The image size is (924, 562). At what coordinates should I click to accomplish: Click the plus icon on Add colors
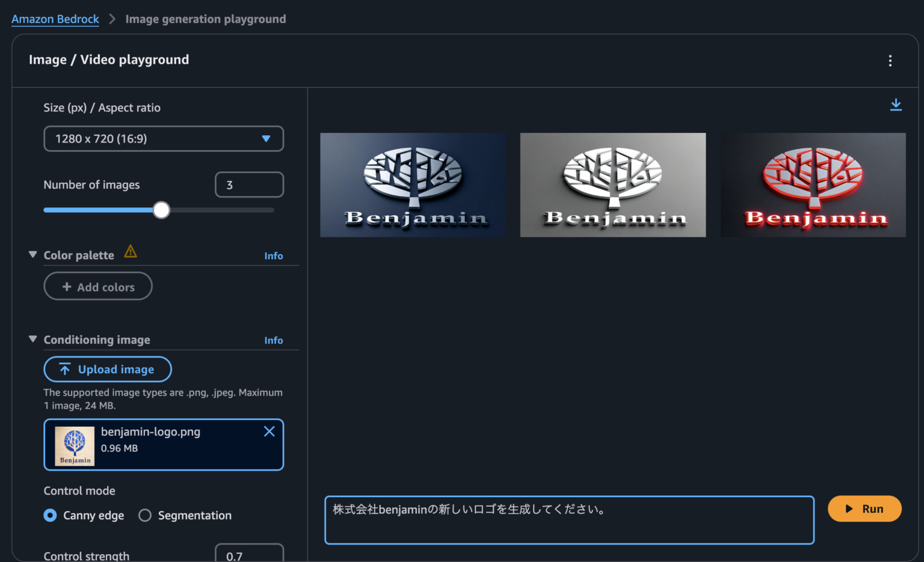pyautogui.click(x=66, y=287)
